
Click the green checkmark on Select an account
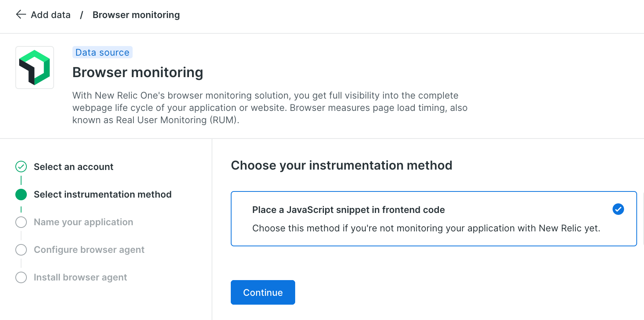pyautogui.click(x=21, y=167)
